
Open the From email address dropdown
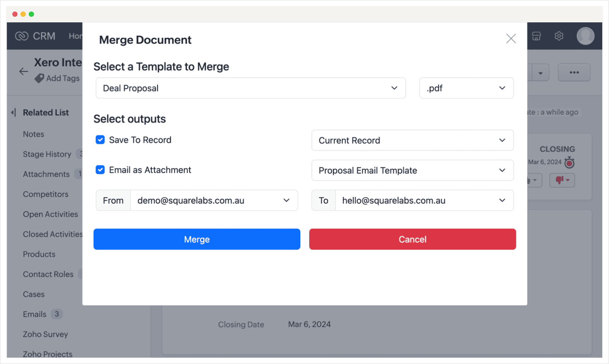point(214,200)
